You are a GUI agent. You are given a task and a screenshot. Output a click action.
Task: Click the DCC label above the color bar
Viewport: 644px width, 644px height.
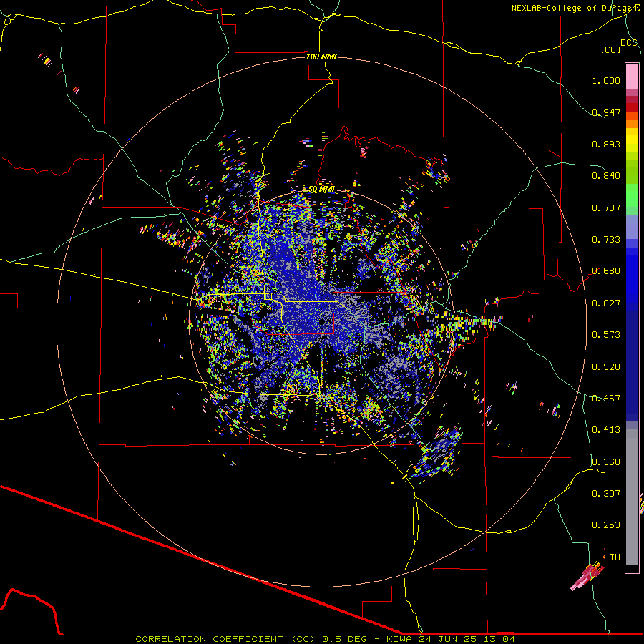(628, 43)
